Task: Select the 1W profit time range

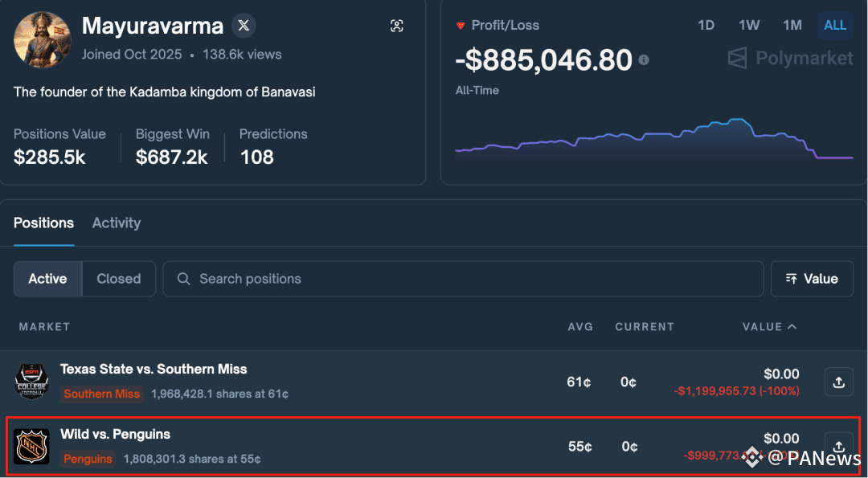Action: tap(749, 26)
